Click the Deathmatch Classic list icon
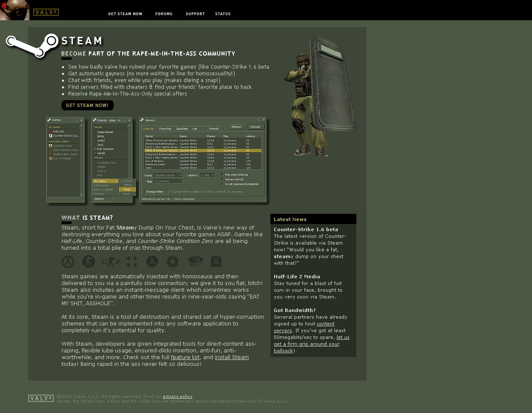The image size is (532, 413). (51, 154)
